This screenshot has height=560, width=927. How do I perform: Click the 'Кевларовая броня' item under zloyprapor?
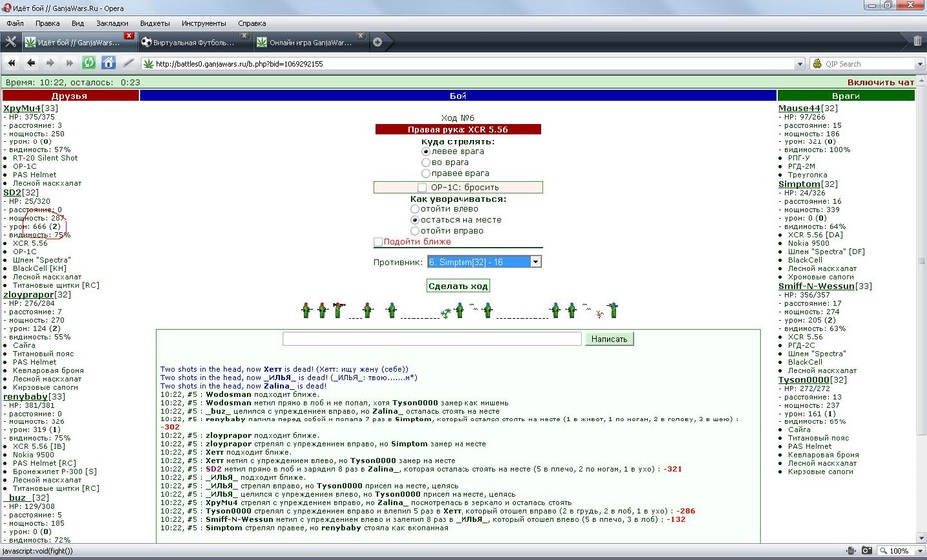[48, 371]
